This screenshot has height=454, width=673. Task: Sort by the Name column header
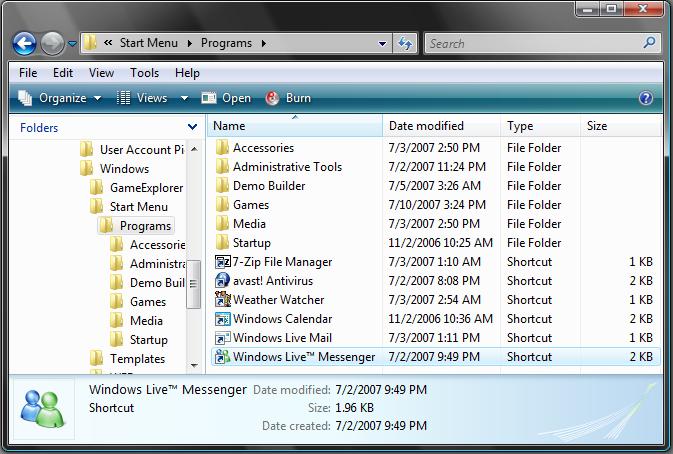[x=295, y=126]
